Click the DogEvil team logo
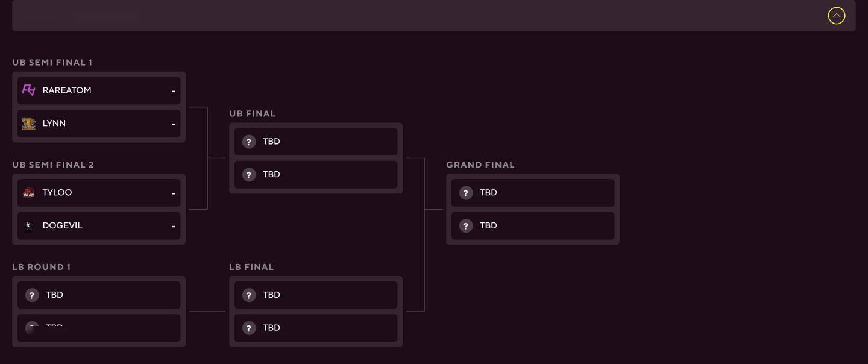The height and width of the screenshot is (364, 868). (x=28, y=226)
